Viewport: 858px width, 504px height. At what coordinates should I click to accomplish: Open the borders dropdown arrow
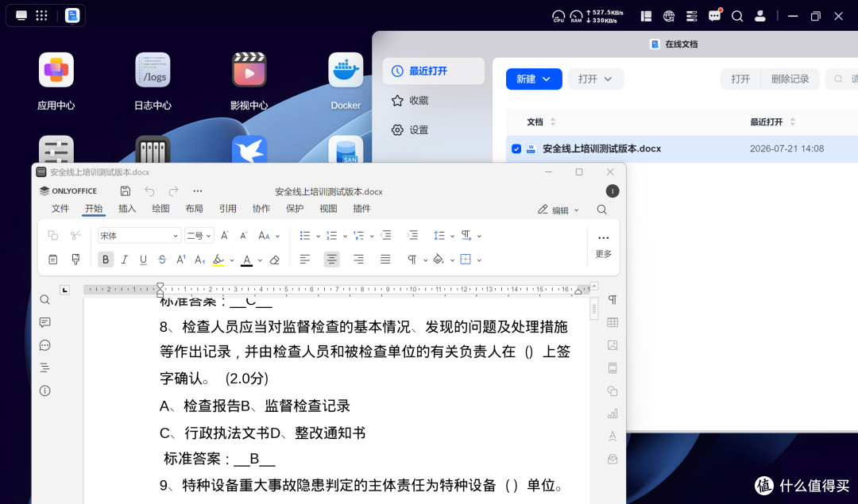point(479,260)
